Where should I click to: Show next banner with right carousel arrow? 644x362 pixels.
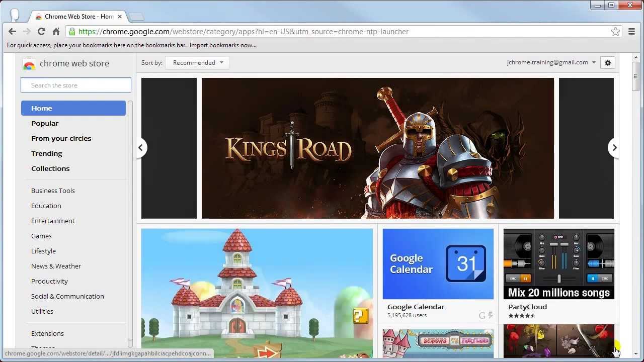pos(614,148)
